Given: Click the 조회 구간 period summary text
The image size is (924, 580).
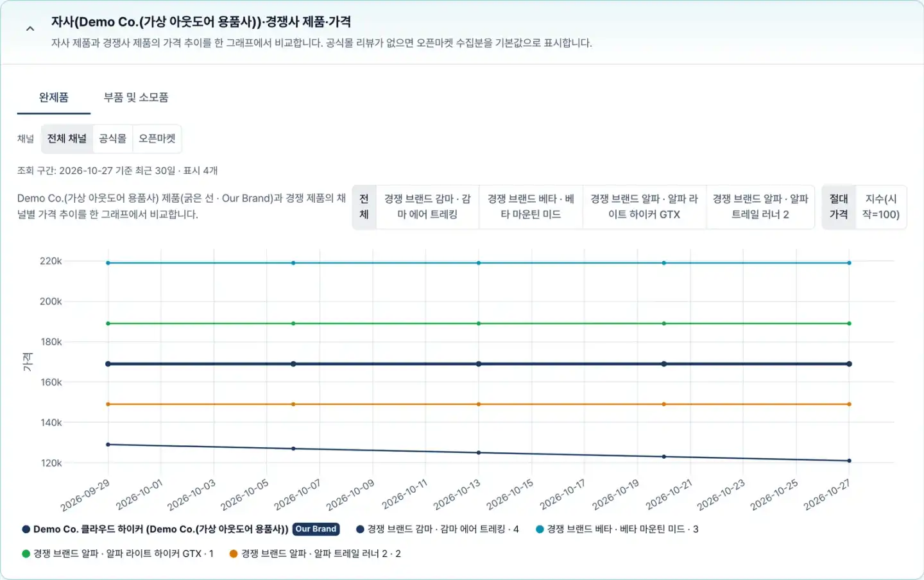Looking at the screenshot, I should click(x=117, y=171).
